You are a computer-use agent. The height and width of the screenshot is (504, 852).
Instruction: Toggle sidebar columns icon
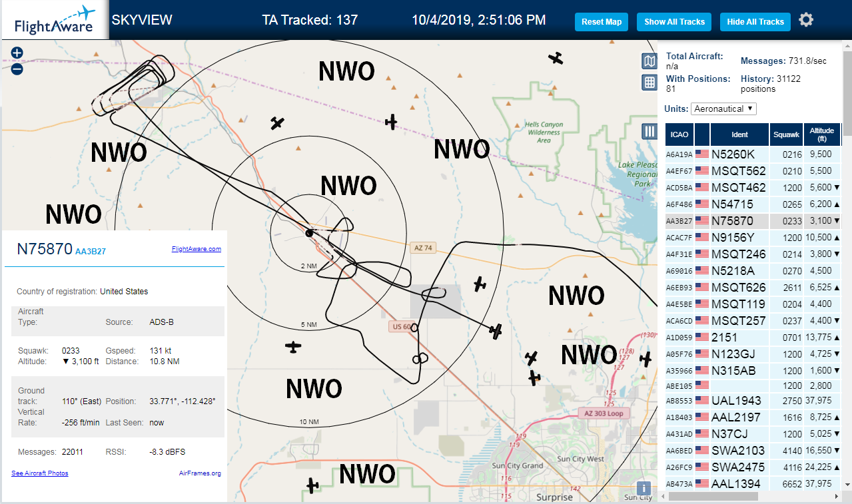click(649, 131)
